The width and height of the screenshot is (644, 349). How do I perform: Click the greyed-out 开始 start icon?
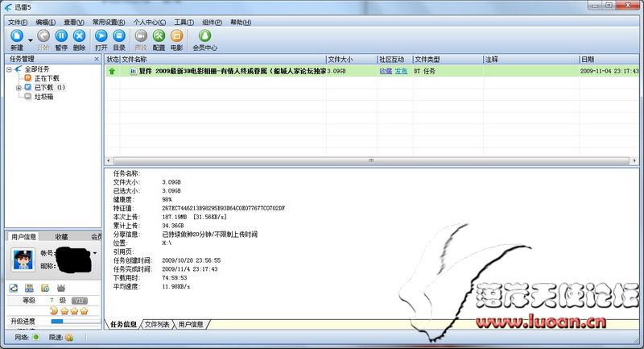pos(43,36)
